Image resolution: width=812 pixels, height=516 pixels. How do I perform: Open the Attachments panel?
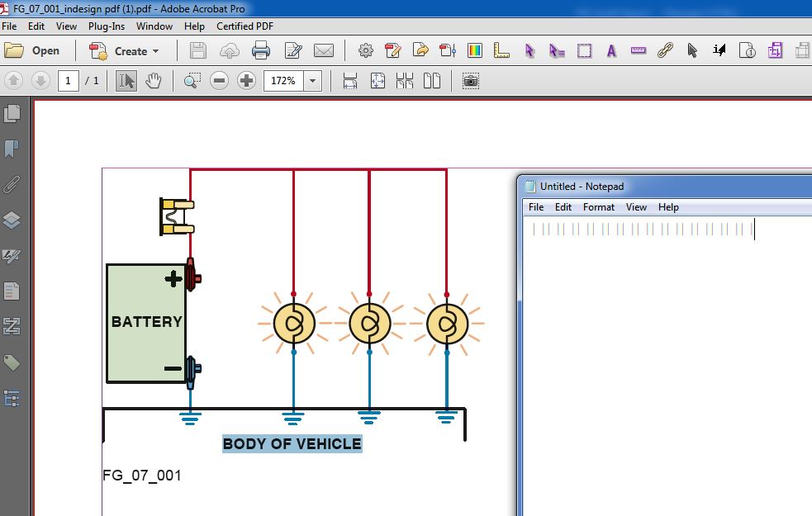click(x=12, y=184)
